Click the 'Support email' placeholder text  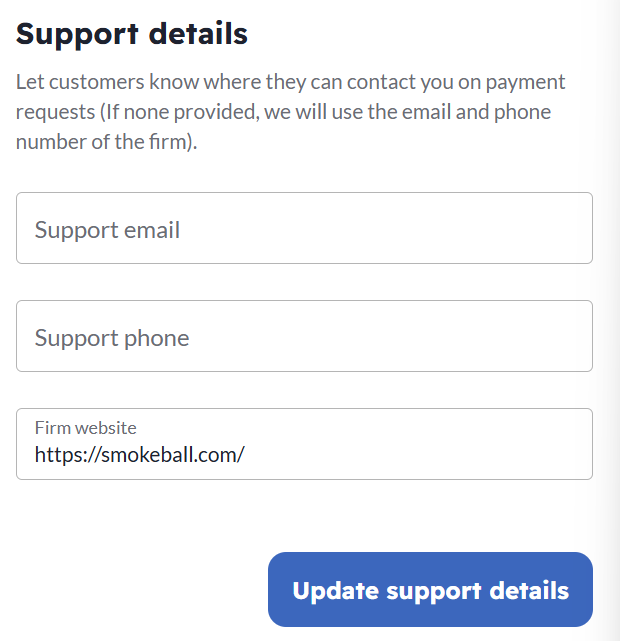[x=107, y=230]
